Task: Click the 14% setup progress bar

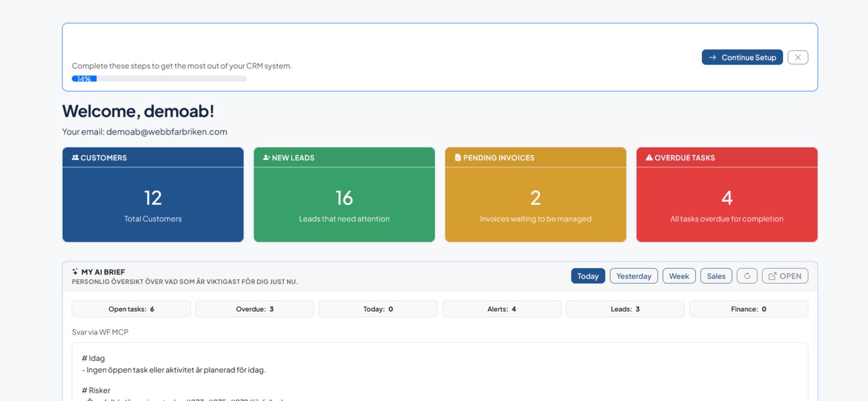Action: coord(85,78)
